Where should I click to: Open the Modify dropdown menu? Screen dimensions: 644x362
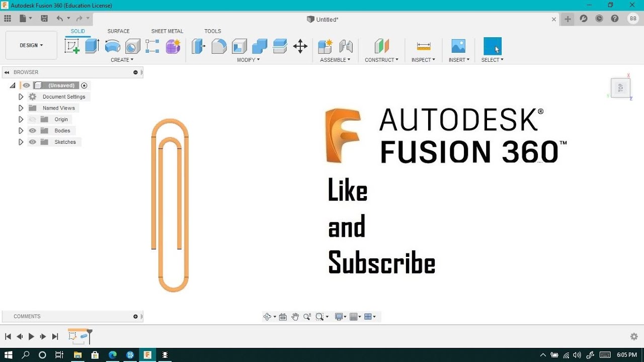click(x=249, y=60)
